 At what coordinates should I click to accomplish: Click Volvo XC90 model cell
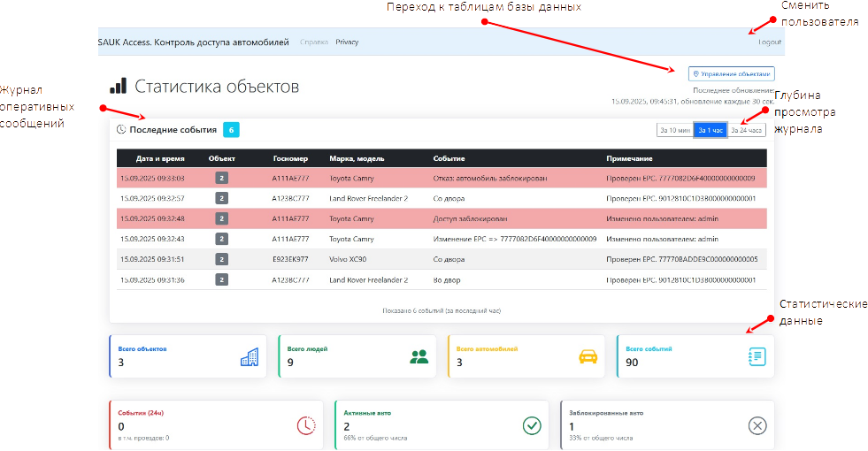(x=348, y=259)
